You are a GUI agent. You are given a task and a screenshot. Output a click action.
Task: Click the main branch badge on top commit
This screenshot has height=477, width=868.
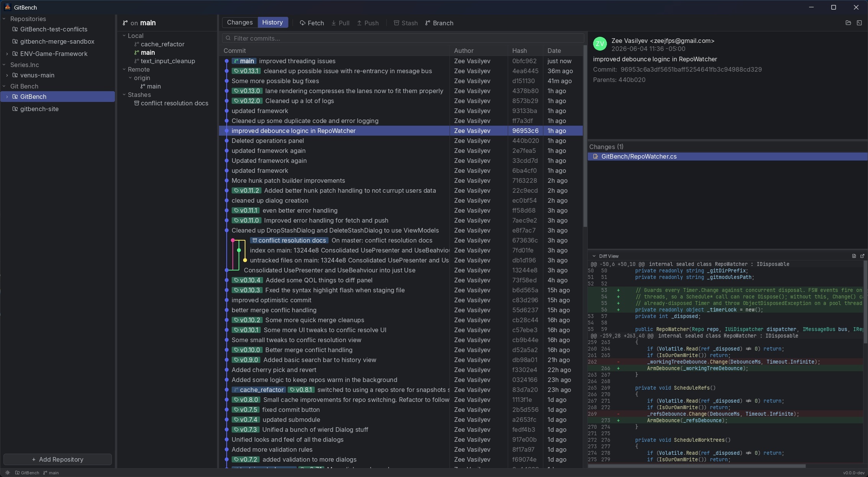(x=244, y=61)
